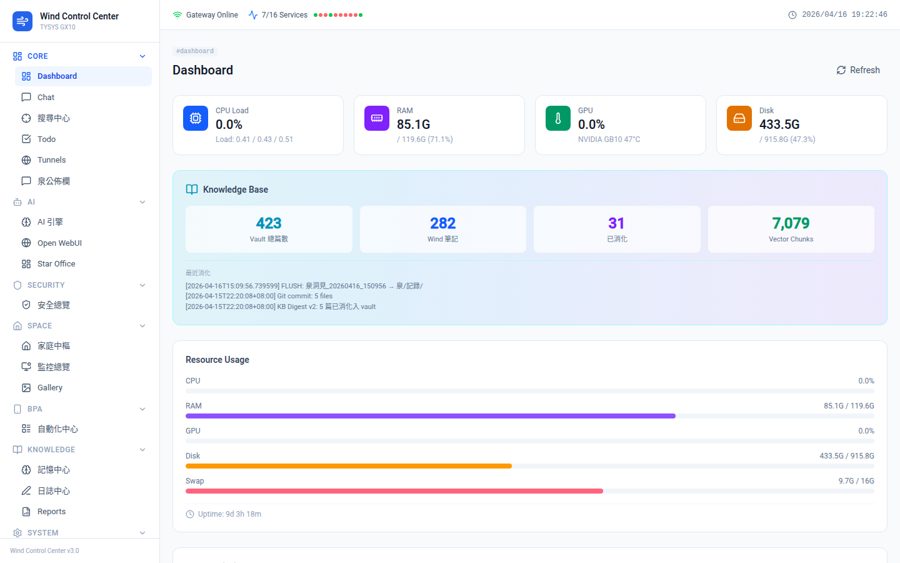Collapse the SECURITY section chevron
900x563 pixels.
142,285
